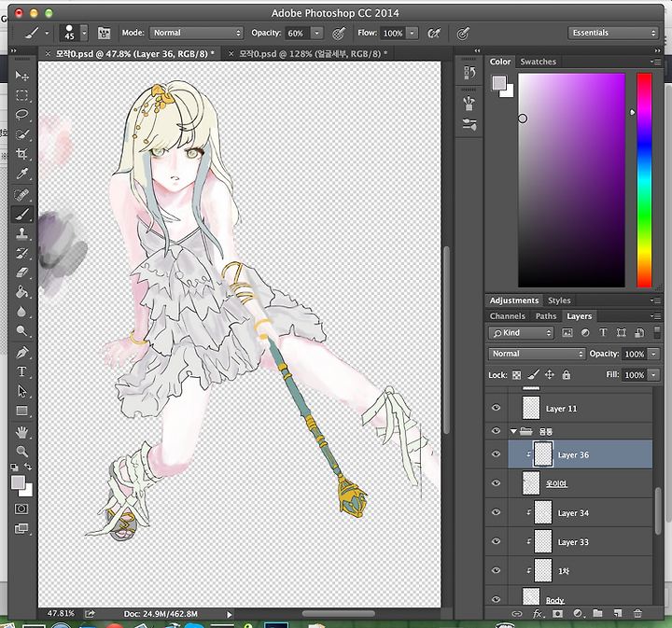Select the Zoom tool

21,451
